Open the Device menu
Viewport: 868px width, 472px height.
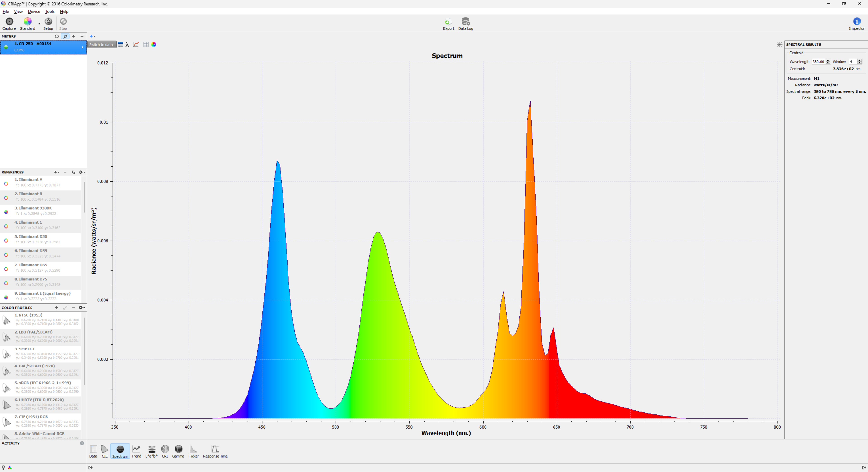[34, 12]
